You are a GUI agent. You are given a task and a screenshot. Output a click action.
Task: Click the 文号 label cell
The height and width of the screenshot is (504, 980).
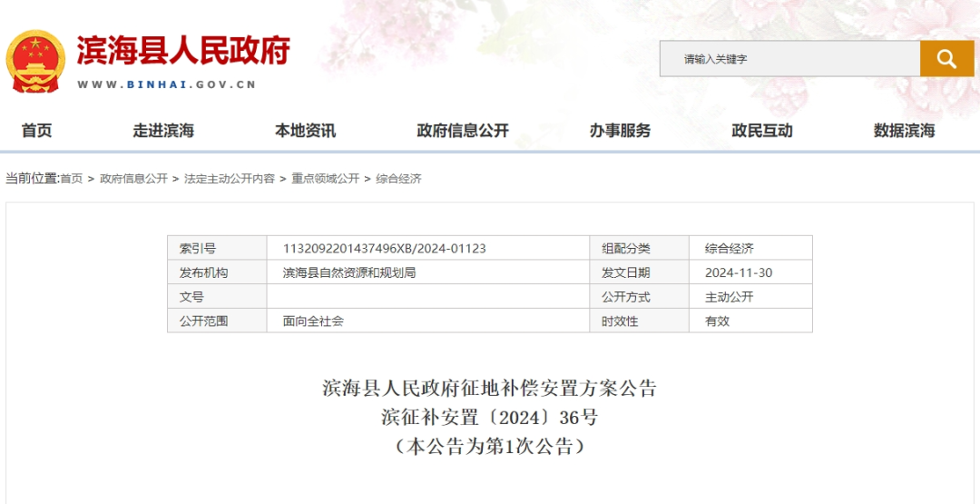pos(217,297)
